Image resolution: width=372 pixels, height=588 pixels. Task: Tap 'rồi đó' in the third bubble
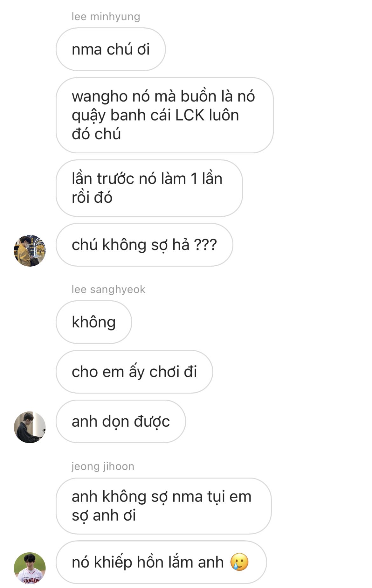(92, 198)
